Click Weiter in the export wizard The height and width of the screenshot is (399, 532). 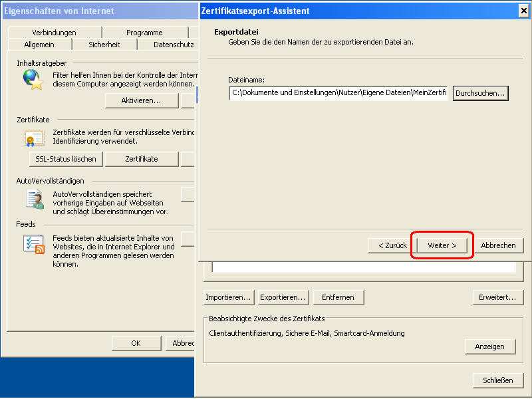pyautogui.click(x=442, y=245)
